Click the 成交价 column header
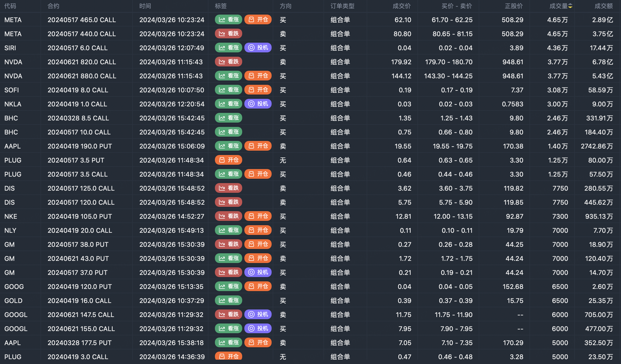Image resolution: width=621 pixels, height=364 pixels. [401, 6]
